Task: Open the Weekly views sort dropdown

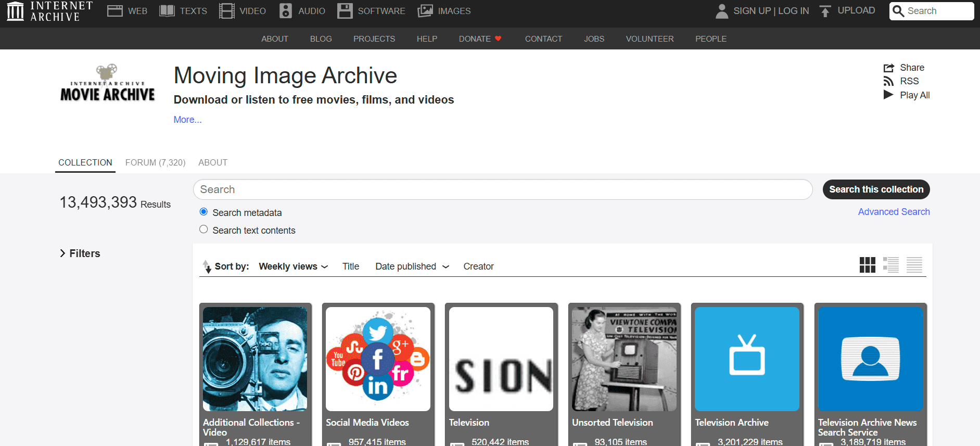Action: (x=294, y=266)
